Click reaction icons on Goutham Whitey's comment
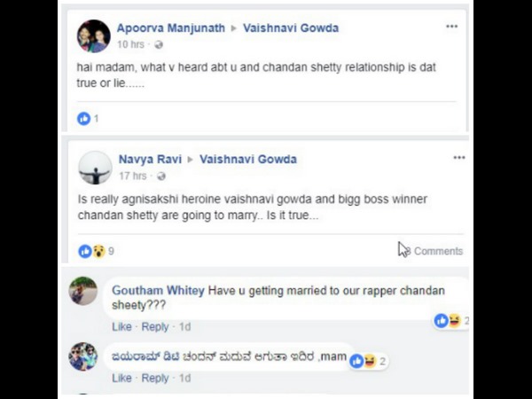This screenshot has height=399, width=532. coord(448,320)
